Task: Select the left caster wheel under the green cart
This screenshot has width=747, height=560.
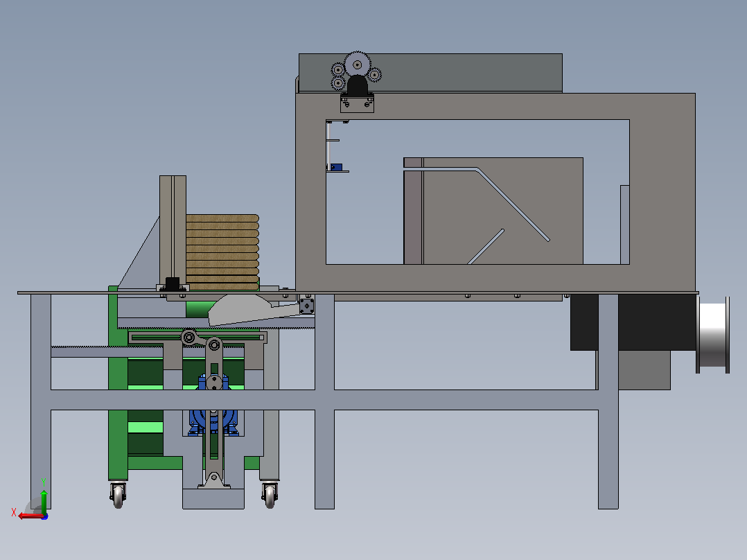Action: [118, 496]
